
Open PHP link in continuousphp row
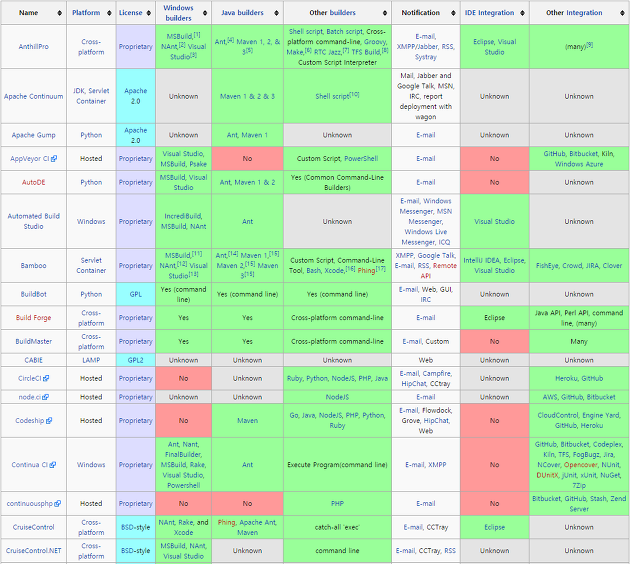click(337, 504)
